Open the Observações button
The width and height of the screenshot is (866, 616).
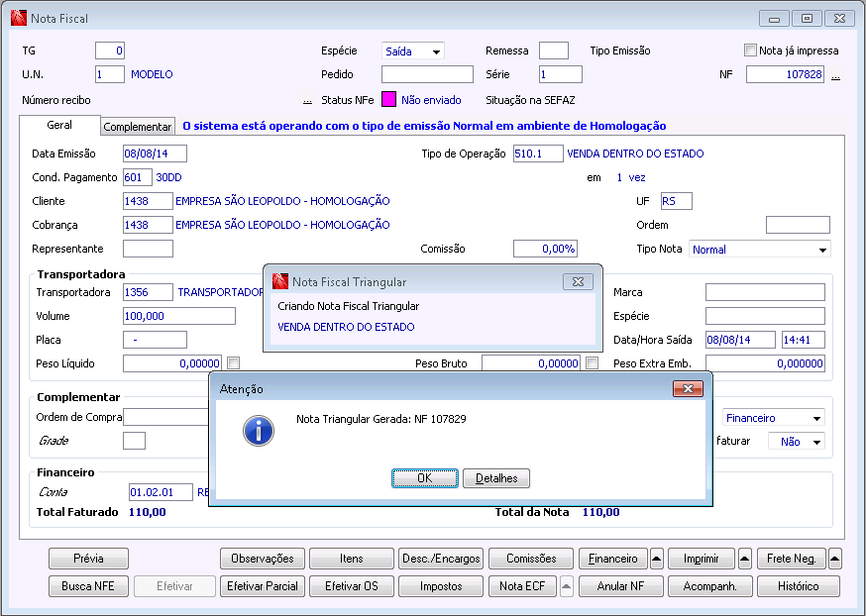(x=263, y=559)
